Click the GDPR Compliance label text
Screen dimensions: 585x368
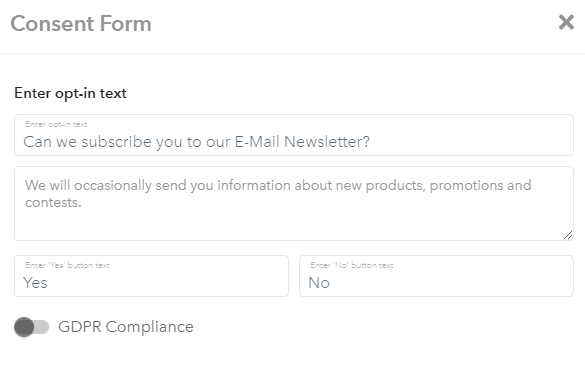point(126,327)
